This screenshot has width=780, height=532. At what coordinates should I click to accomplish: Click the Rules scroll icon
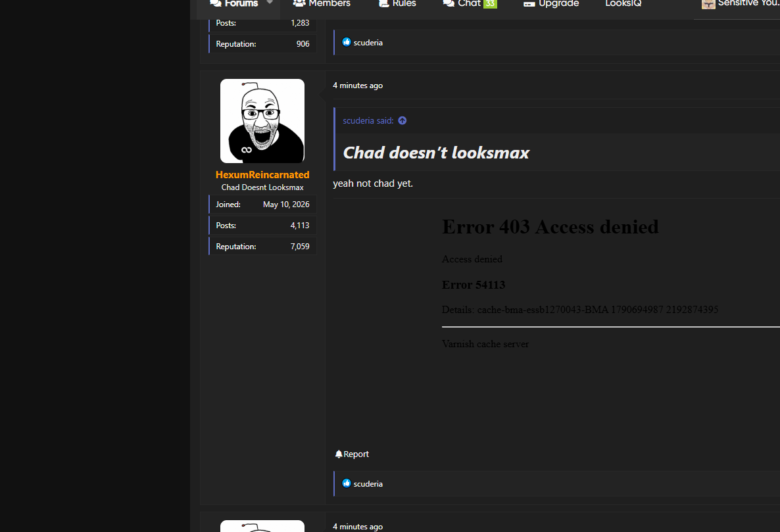point(383,3)
